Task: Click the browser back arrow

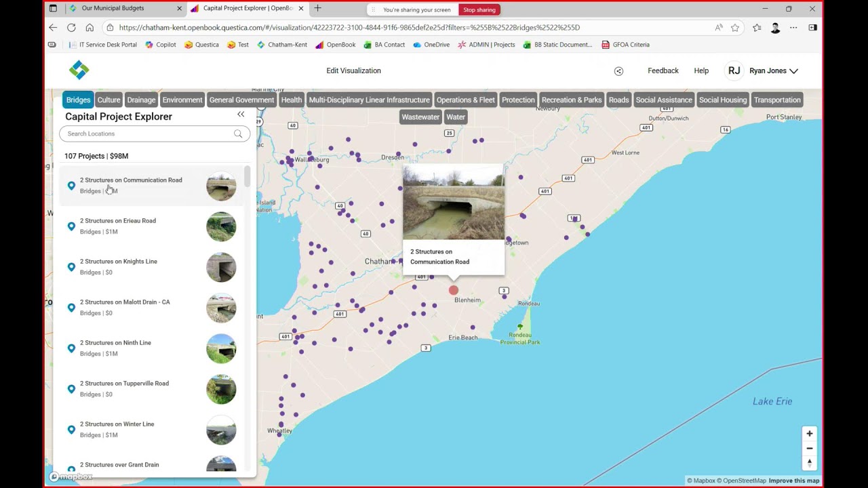Action: (x=53, y=28)
